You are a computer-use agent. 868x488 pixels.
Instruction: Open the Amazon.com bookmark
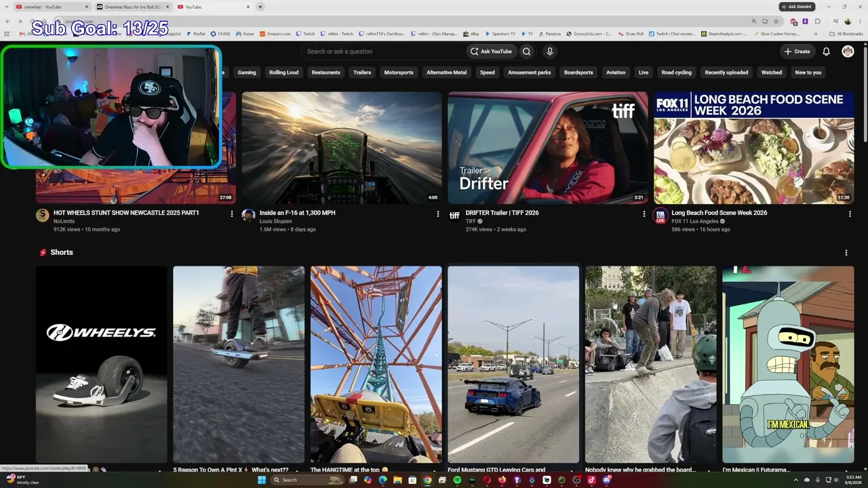[275, 33]
